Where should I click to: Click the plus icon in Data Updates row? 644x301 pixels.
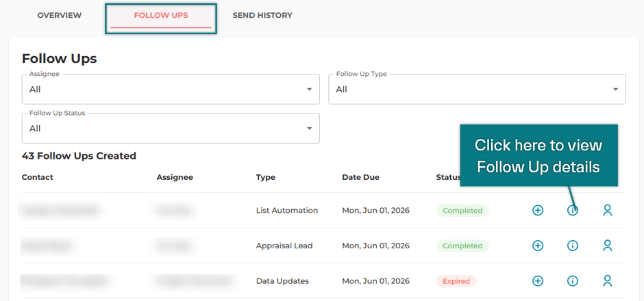[x=538, y=281]
